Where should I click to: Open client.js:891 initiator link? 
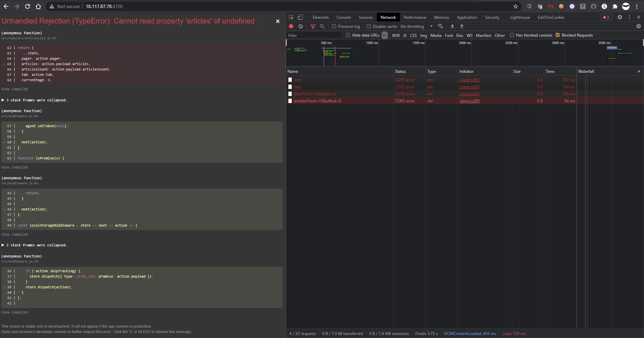click(x=469, y=80)
